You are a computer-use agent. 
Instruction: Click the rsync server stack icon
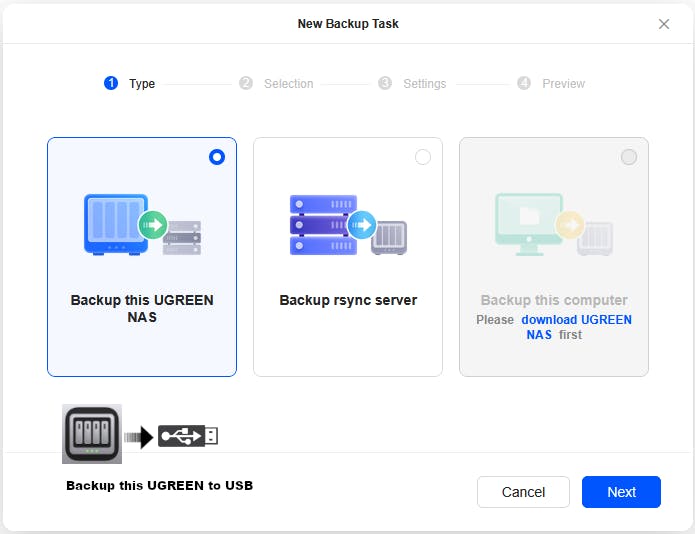[x=347, y=225]
